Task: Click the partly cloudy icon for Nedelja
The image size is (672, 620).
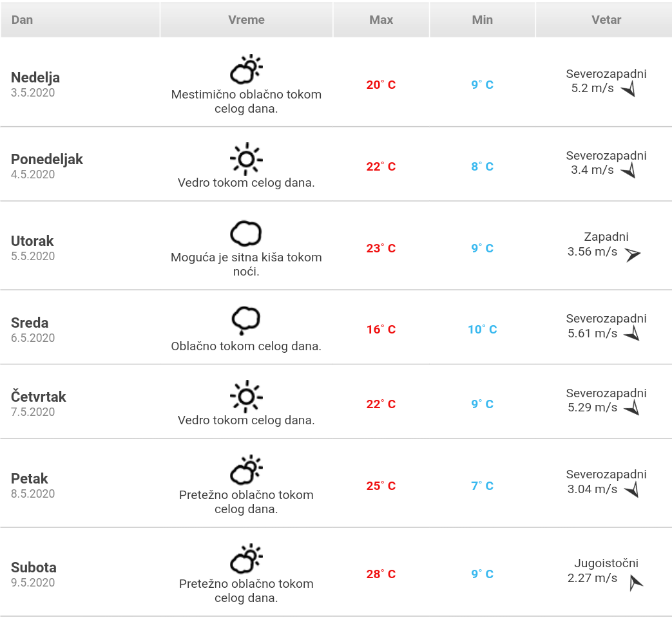Action: point(246,70)
